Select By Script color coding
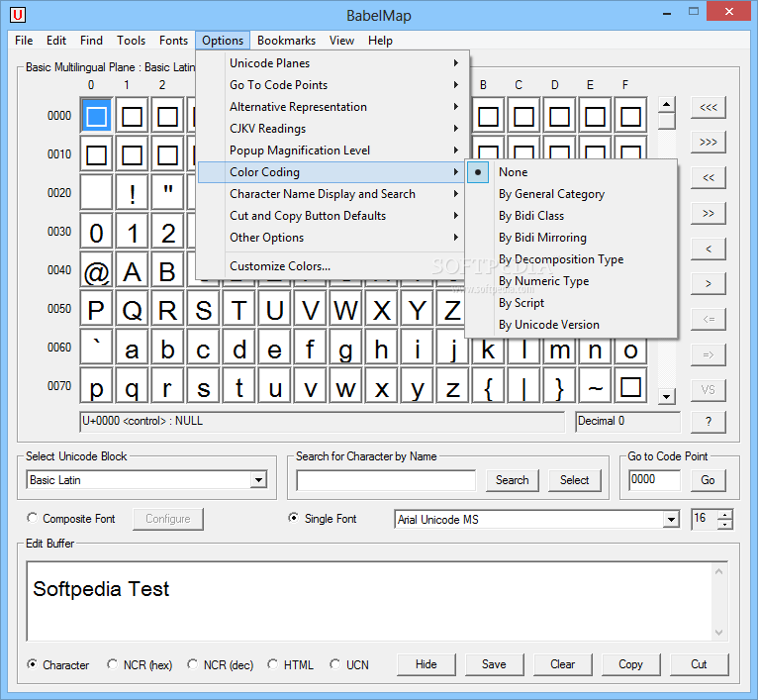This screenshot has width=758, height=700. coord(571,303)
